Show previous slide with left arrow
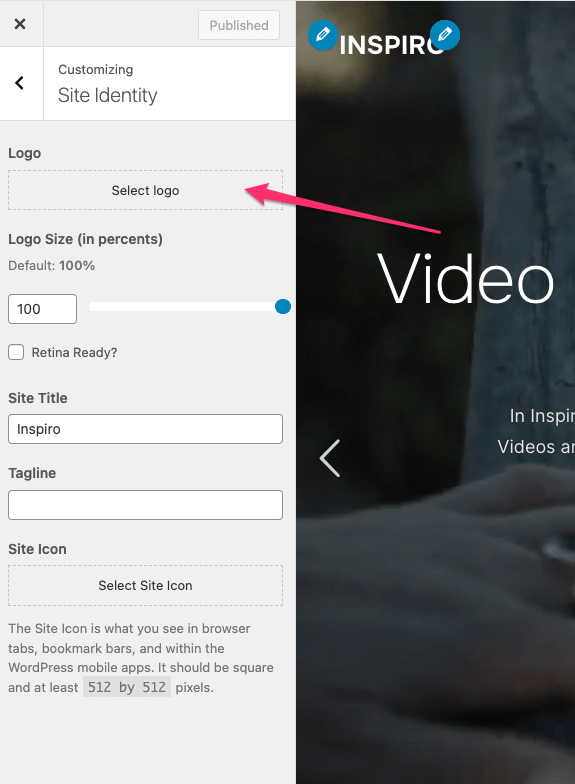This screenshot has width=575, height=784. [x=330, y=458]
